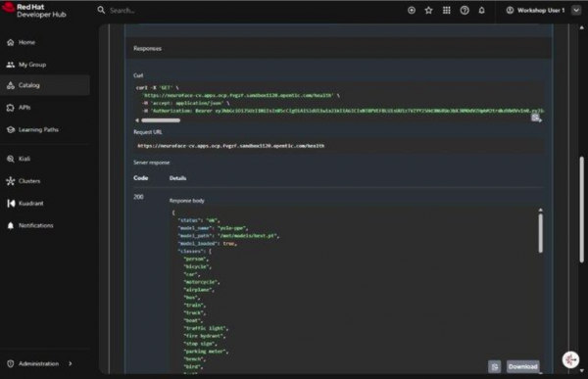Open My Group in sidebar
The image size is (588, 379).
point(45,65)
